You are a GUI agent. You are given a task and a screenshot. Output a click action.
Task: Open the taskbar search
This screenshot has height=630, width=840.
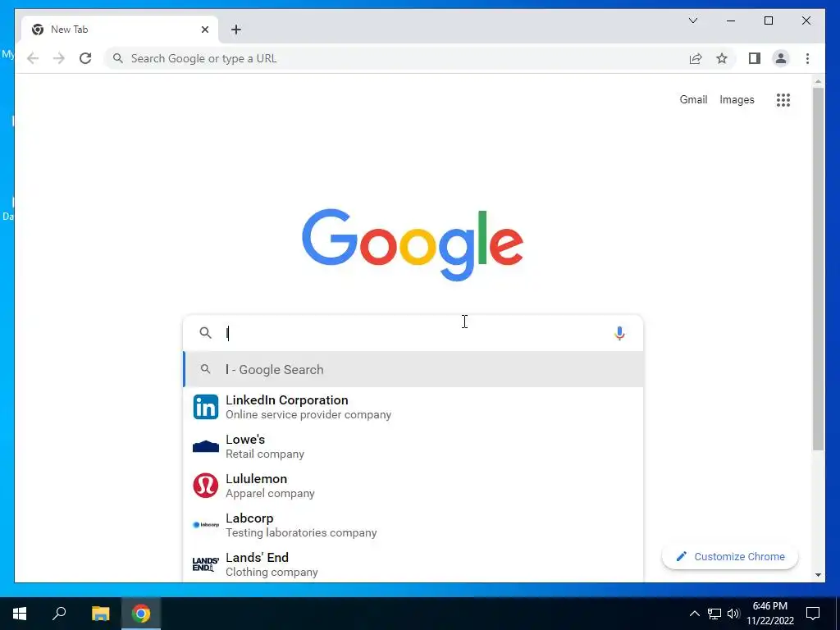pos(59,614)
